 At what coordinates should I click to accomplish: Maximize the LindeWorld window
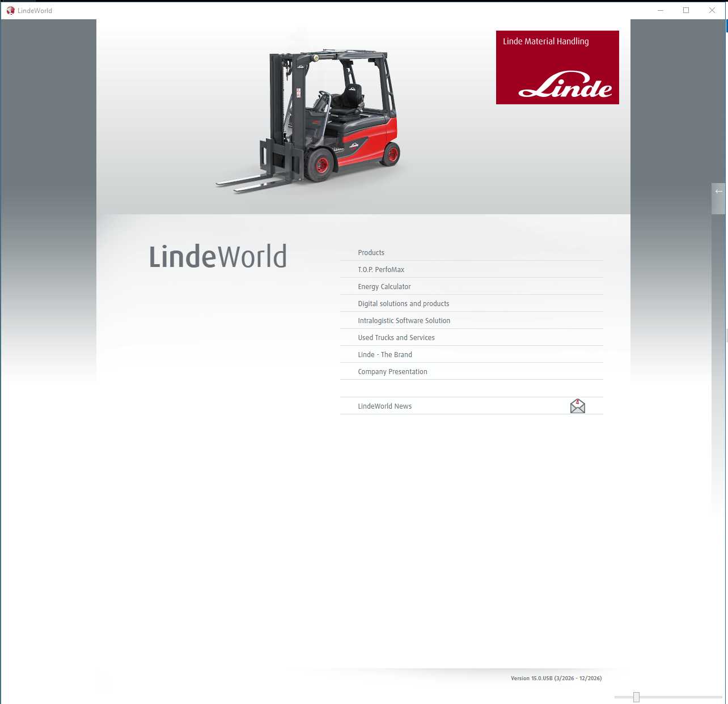tap(686, 10)
